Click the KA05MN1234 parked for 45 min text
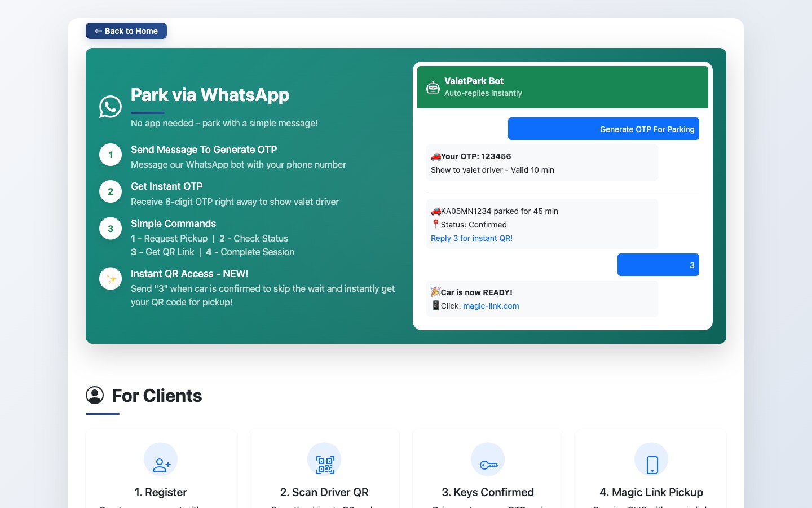This screenshot has width=812, height=508. click(x=500, y=211)
